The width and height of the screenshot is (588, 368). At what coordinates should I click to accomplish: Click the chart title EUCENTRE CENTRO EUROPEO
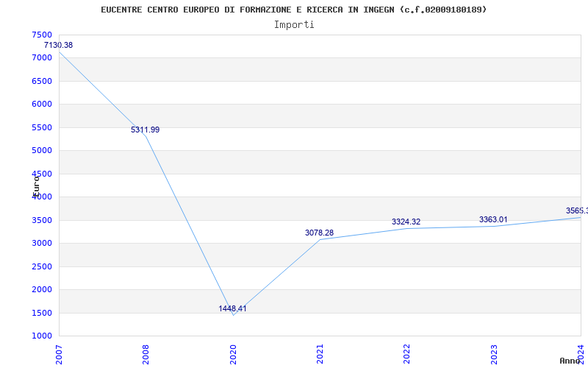(x=293, y=10)
